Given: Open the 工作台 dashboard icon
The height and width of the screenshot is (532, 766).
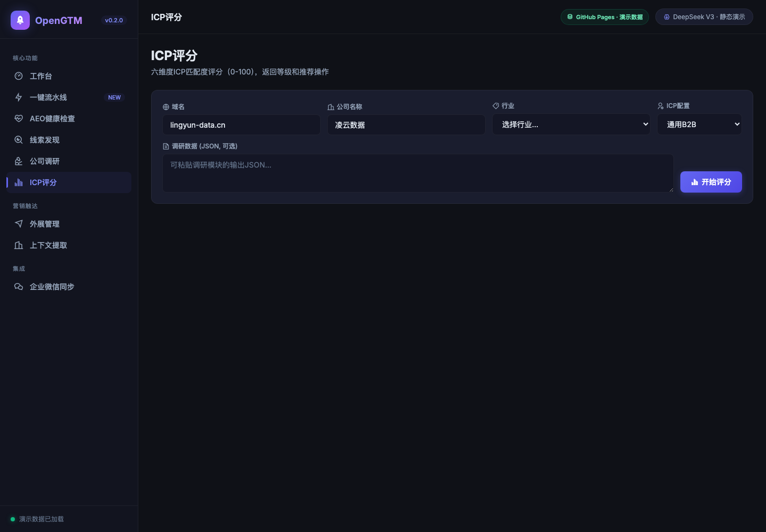Looking at the screenshot, I should coord(19,76).
